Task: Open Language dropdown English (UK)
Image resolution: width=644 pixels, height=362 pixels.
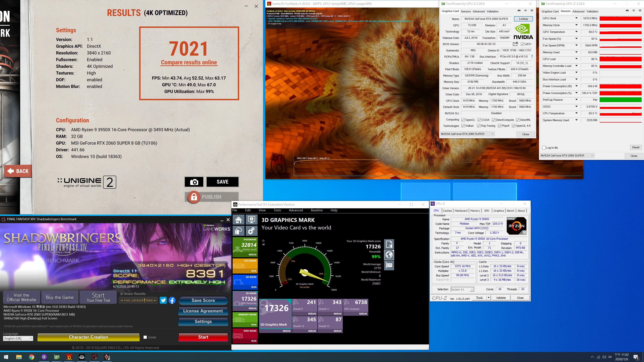Action: (x=18, y=338)
